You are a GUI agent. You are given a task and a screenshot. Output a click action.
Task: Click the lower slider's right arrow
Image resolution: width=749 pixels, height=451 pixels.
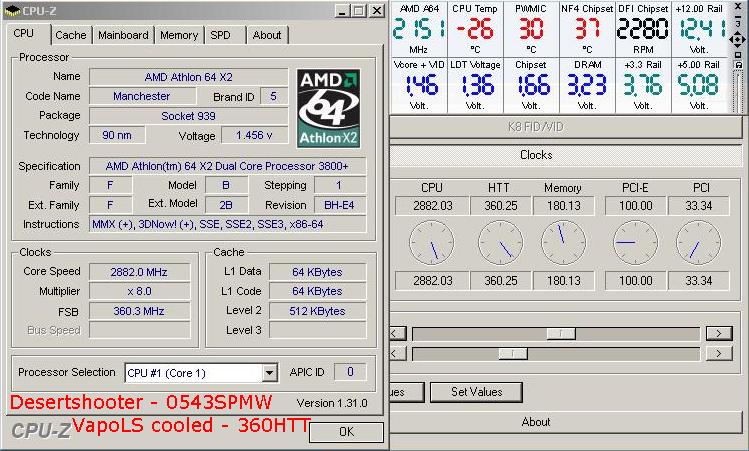click(x=719, y=354)
